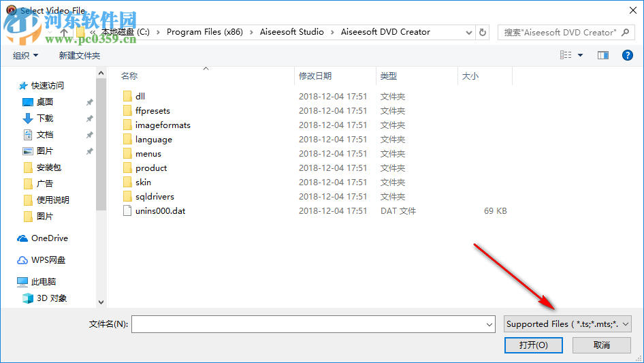Screen dimensions: 644x363
Task: Open 桌面 in the sidebar
Action: click(45, 102)
